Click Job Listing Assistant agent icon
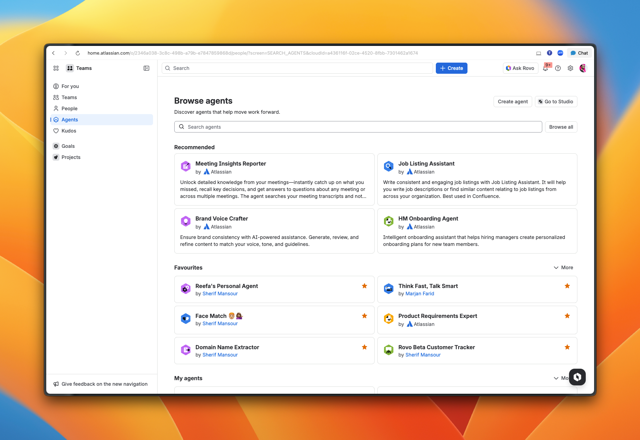Viewport: 640px width, 440px height. 389,166
